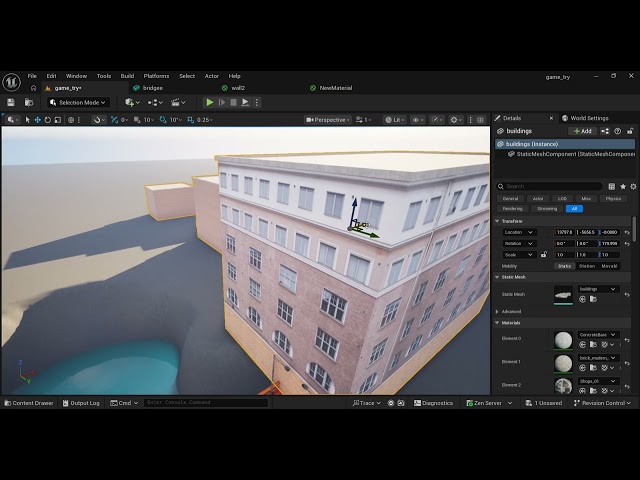Collapse the Materials section
640x480 pixels.
[497, 322]
